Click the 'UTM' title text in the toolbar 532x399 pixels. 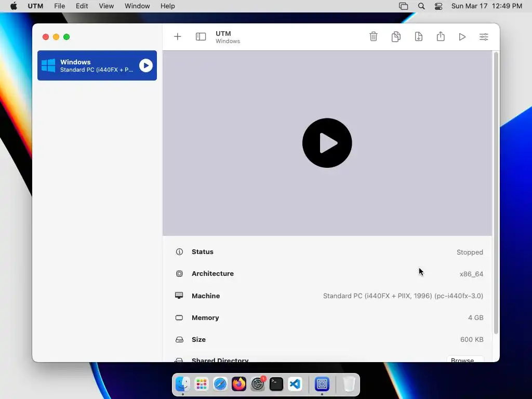point(223,34)
